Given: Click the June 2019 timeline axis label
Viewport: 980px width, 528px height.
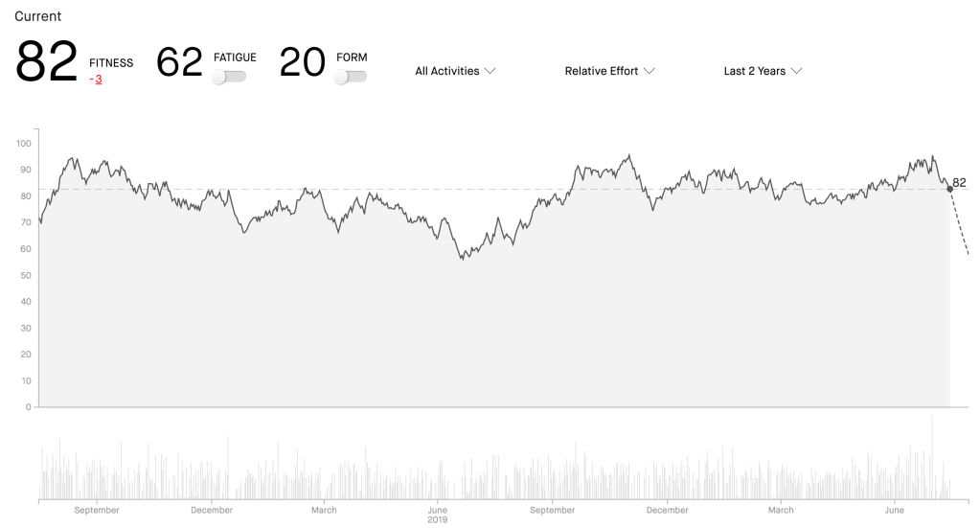Looking at the screenshot, I should click(437, 515).
